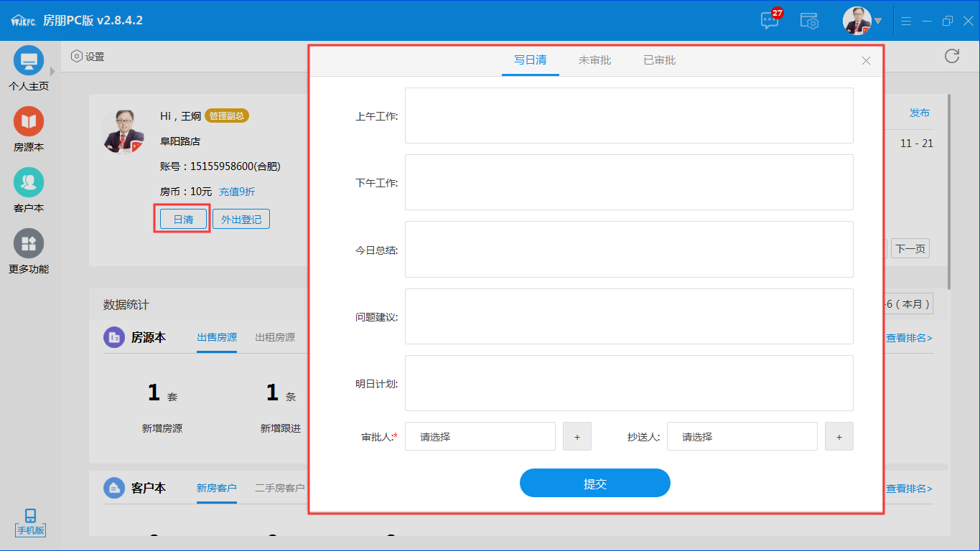The height and width of the screenshot is (551, 980).
Task: Expand the sidebar arrow next to 个人主页
Action: tap(52, 71)
